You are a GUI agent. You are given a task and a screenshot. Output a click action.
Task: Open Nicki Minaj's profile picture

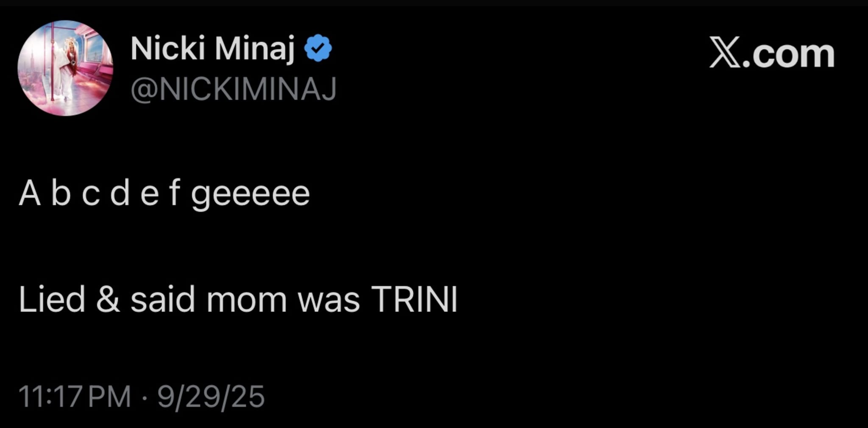pyautogui.click(x=65, y=68)
